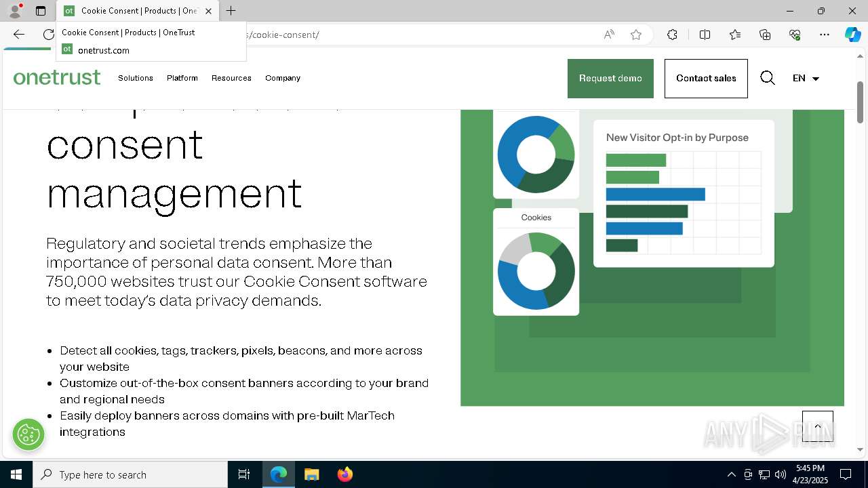Click the Contact sales button
This screenshot has width=868, height=488.
pos(706,79)
